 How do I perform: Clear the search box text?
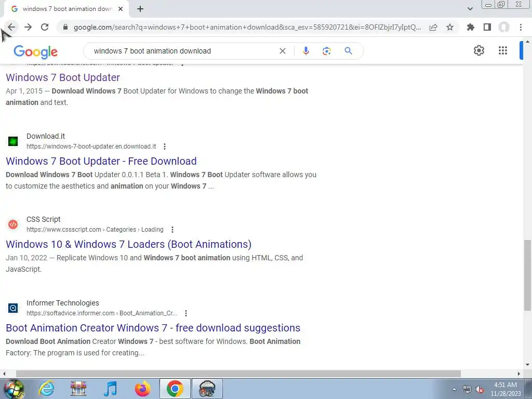[x=282, y=51]
